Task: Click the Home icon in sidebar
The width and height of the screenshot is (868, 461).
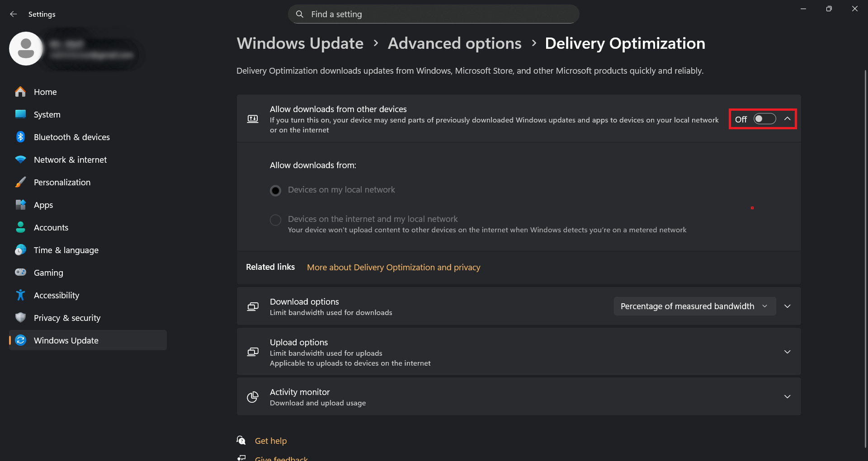Action: click(20, 92)
